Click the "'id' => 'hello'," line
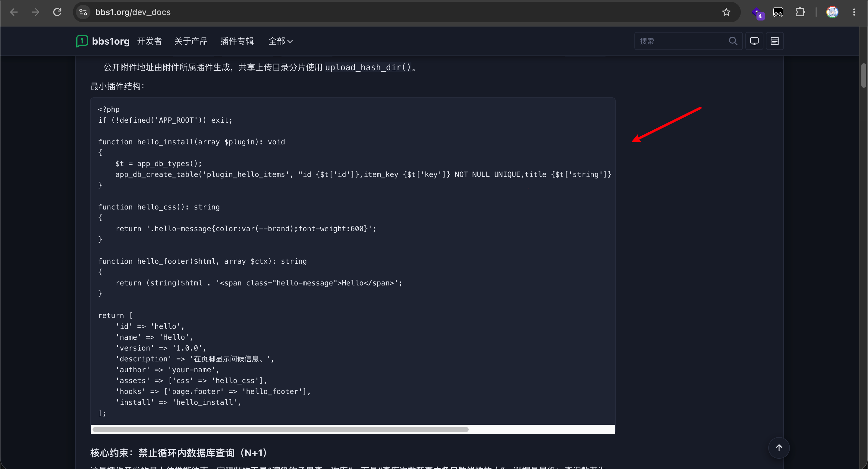This screenshot has height=469, width=868. [150, 326]
